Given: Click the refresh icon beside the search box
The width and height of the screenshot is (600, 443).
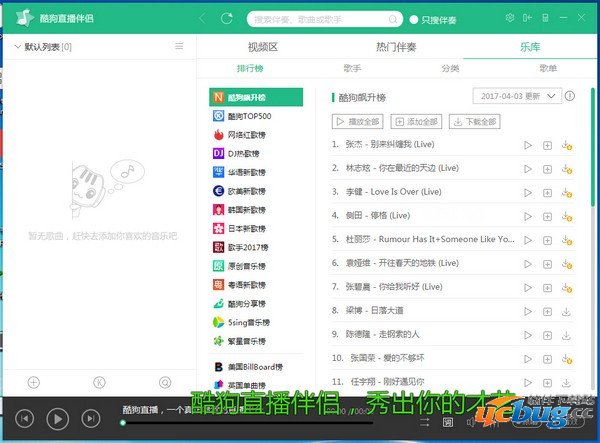Looking at the screenshot, I should pos(228,18).
